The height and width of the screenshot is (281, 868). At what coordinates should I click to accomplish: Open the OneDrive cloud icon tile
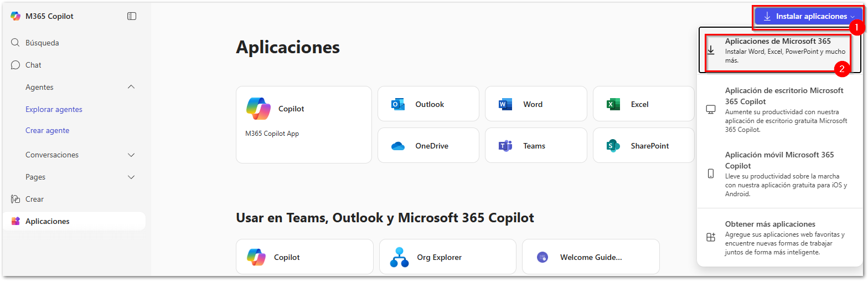click(x=428, y=146)
